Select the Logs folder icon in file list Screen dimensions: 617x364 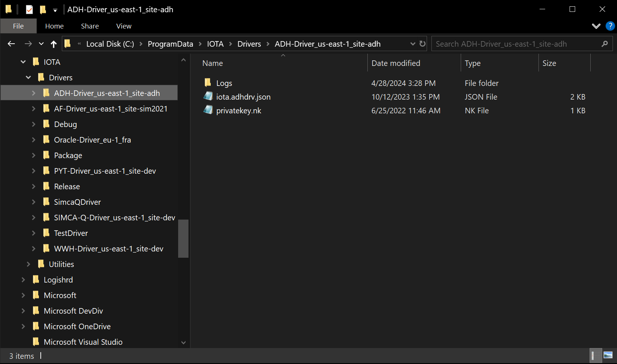pyautogui.click(x=208, y=83)
